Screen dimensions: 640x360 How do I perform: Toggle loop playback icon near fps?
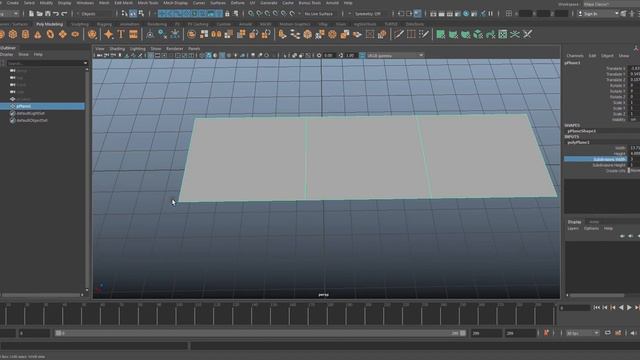pos(608,333)
